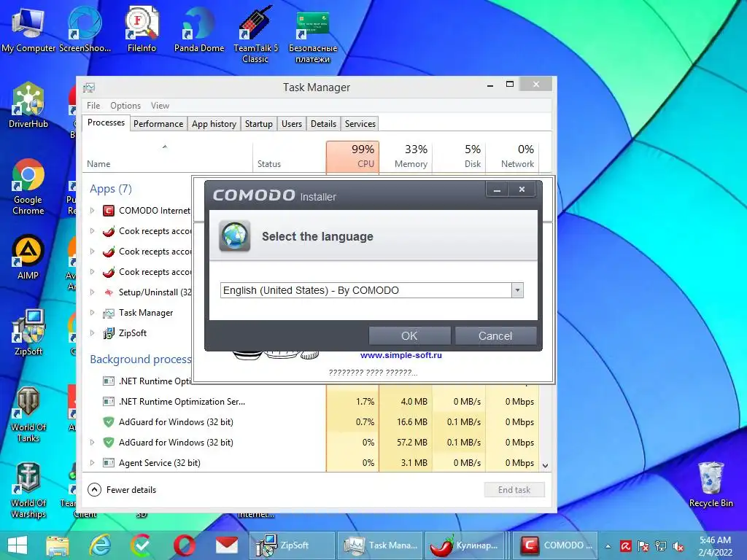747x560 pixels.
Task: Open File Explorer from the taskbar
Action: (x=58, y=545)
